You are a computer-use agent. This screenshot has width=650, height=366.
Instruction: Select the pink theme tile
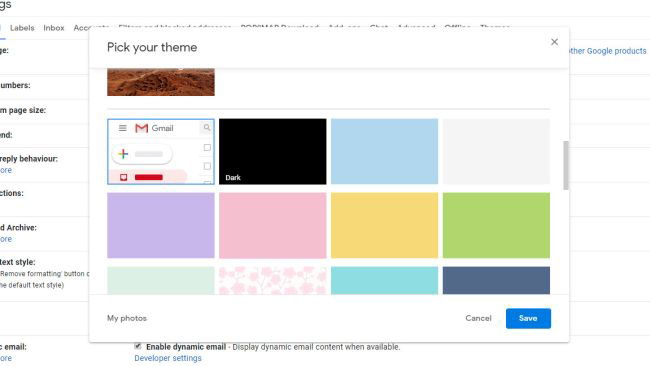[272, 225]
